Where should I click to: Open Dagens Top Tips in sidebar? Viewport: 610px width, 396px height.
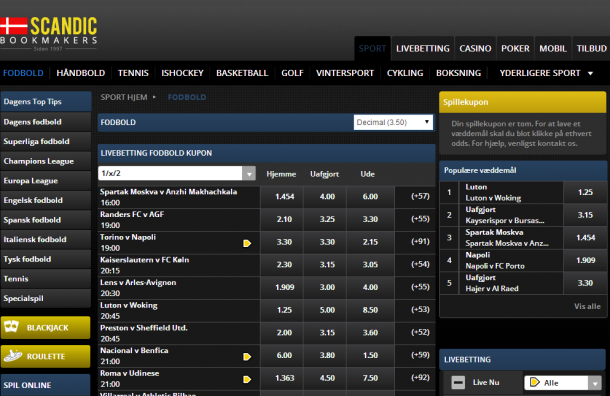[x=46, y=102]
